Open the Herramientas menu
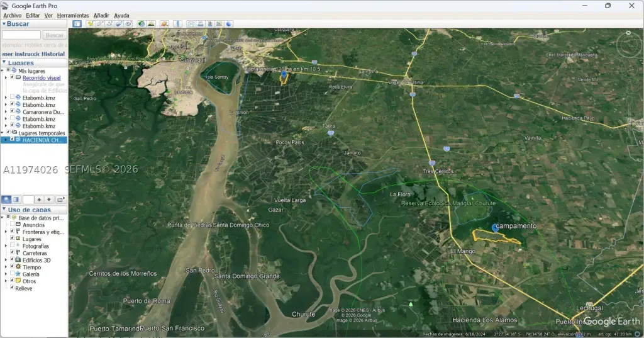Viewport: 644px width, 338px height. pos(73,15)
